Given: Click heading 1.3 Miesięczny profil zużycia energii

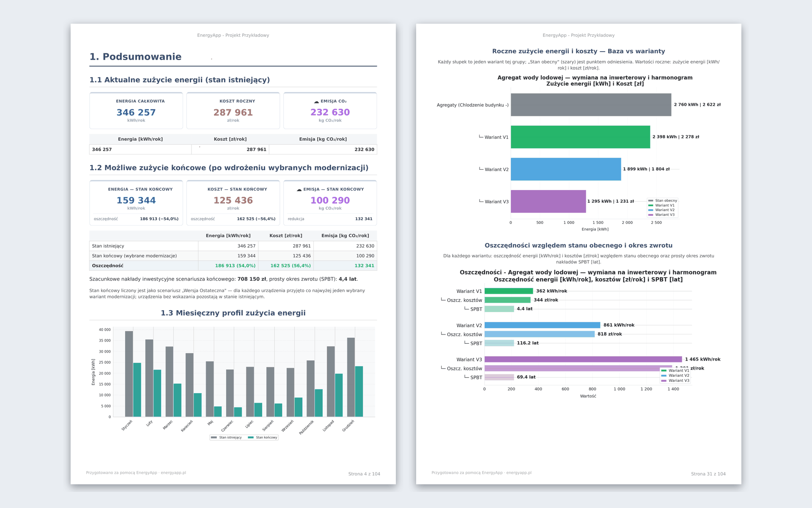Looking at the screenshot, I should coord(233,313).
